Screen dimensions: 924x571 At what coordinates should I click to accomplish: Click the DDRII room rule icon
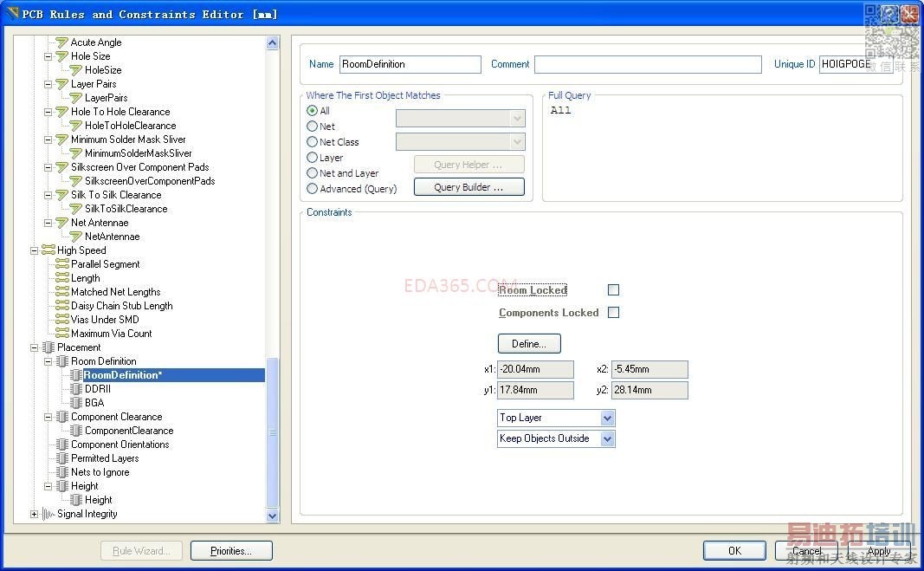coord(76,389)
